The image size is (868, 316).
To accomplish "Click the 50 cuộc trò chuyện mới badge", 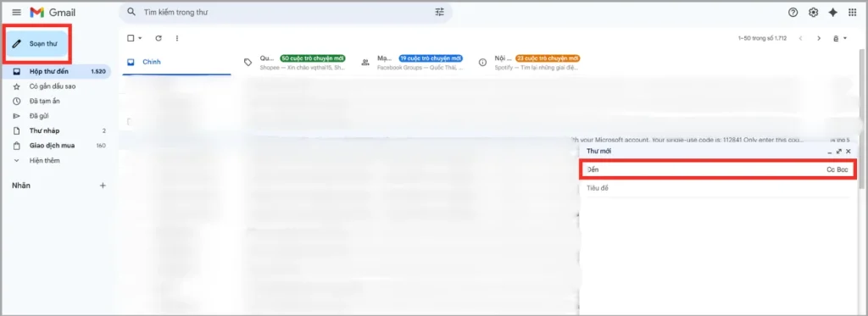I will coord(313,58).
